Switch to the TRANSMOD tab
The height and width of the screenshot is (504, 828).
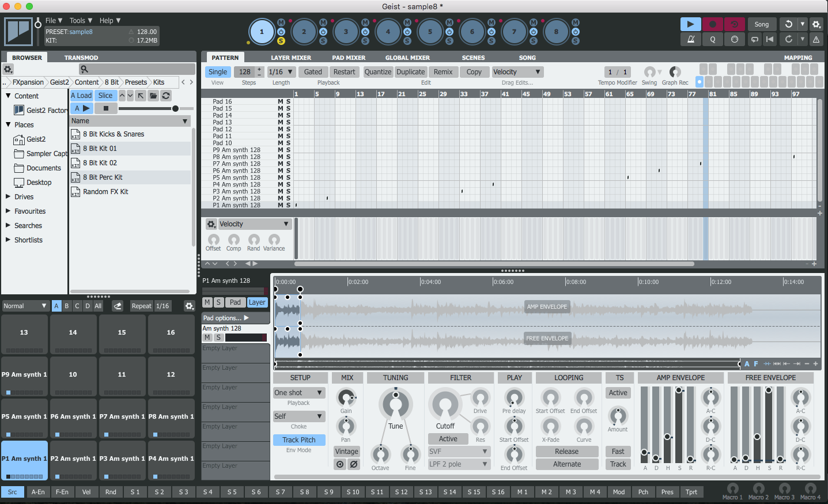point(81,58)
